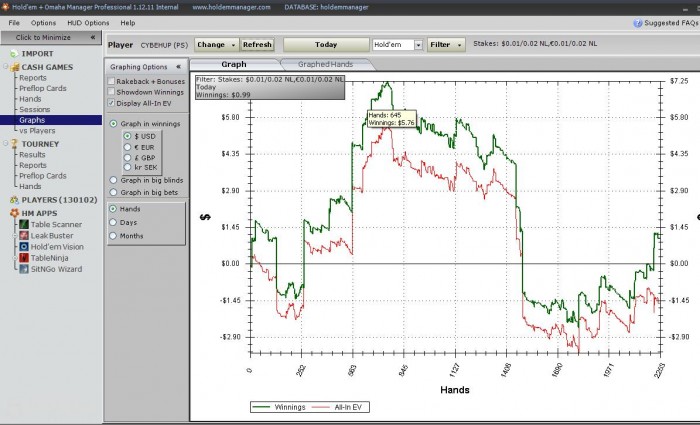This screenshot has height=425, width=700.
Task: Click the Tourney trophy icon
Action: pyautogui.click(x=14, y=144)
